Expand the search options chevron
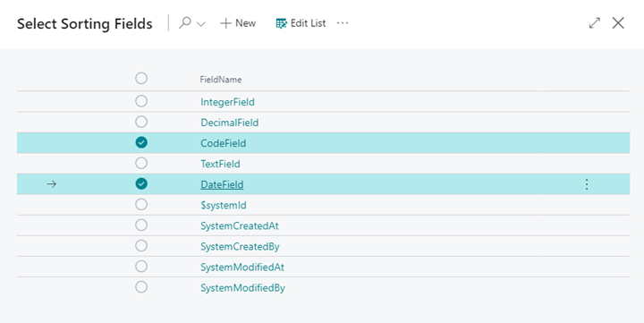 point(201,24)
